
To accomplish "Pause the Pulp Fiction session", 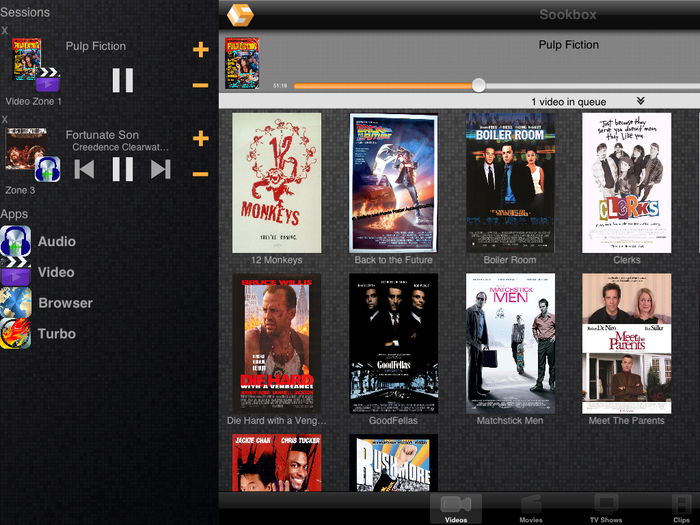I will click(x=123, y=80).
